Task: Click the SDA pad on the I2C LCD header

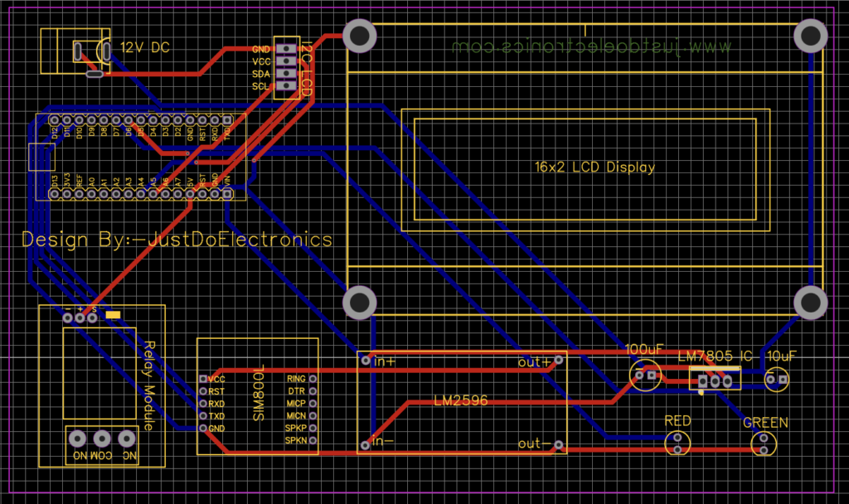Action: (286, 74)
